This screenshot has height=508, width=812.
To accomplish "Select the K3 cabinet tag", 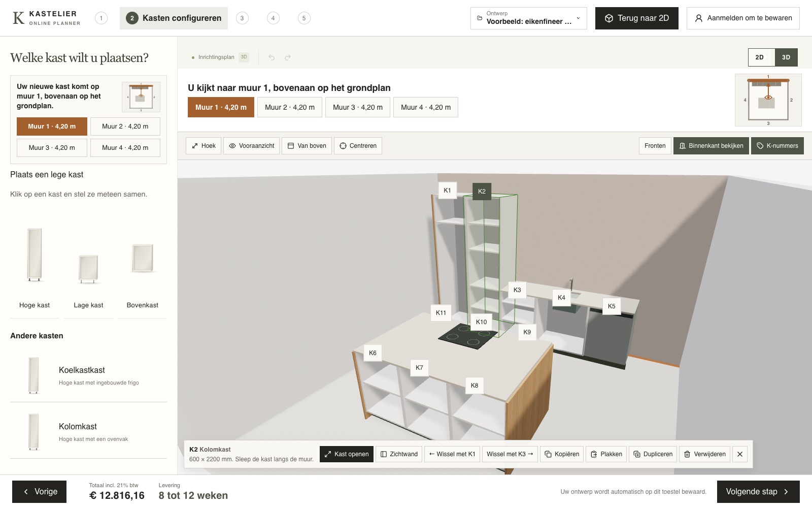I will 517,290.
